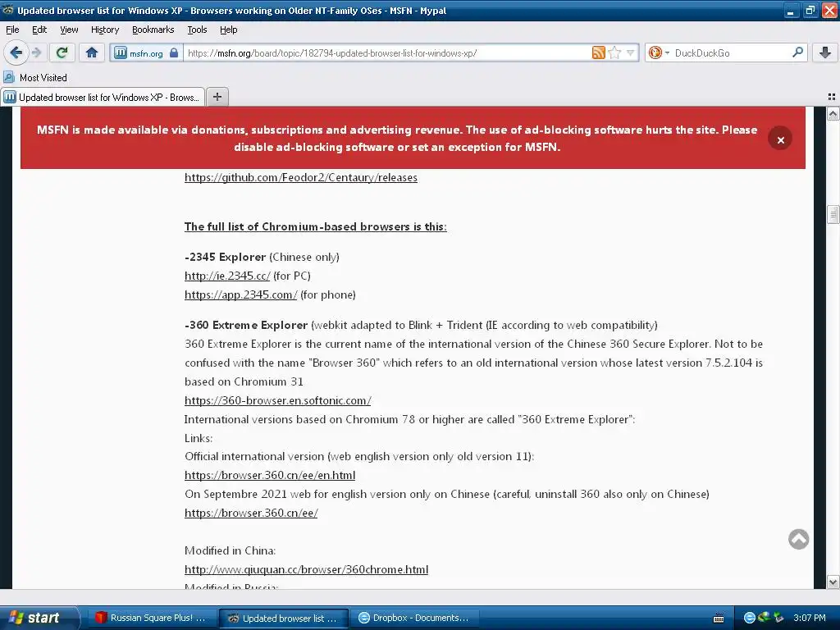The image size is (840, 630).
Task: Open the Help menu
Action: tap(228, 30)
